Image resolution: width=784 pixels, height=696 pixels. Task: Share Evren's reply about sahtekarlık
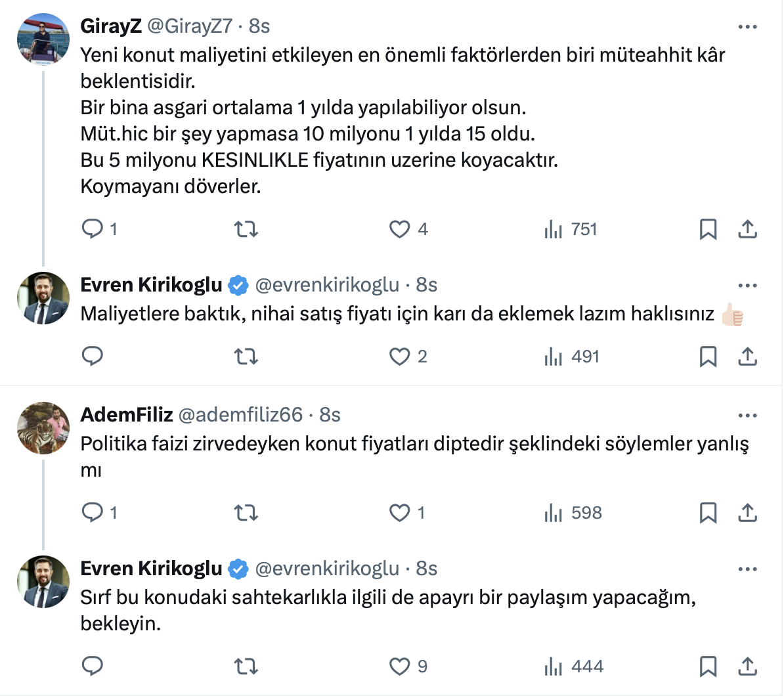click(x=747, y=666)
